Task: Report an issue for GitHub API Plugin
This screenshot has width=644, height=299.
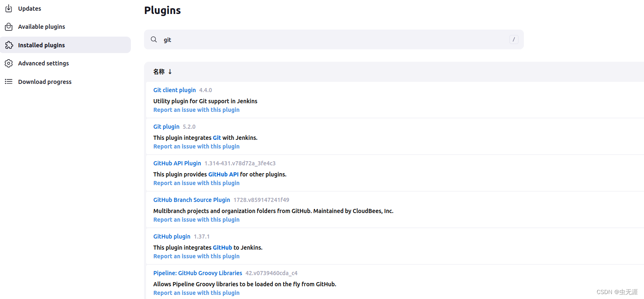Action: (x=196, y=183)
